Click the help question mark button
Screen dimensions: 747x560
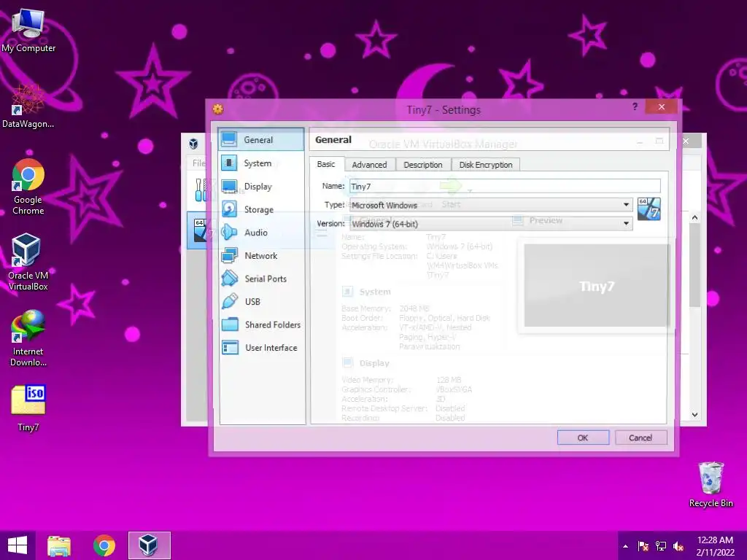(x=635, y=106)
